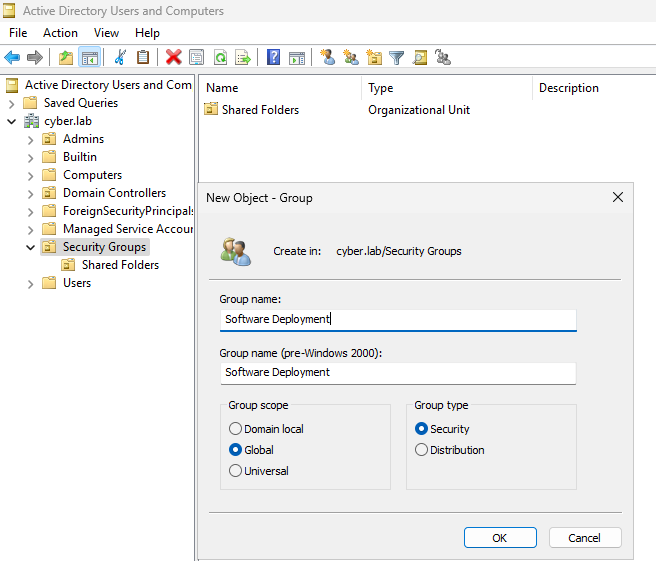Click the red Delete X toolbar icon
The width and height of the screenshot is (656, 561).
click(173, 58)
